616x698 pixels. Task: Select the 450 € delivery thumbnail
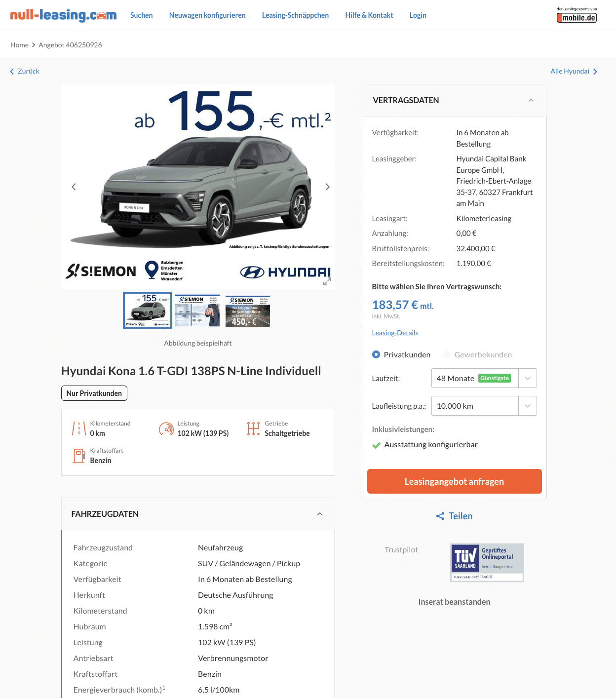(x=248, y=311)
